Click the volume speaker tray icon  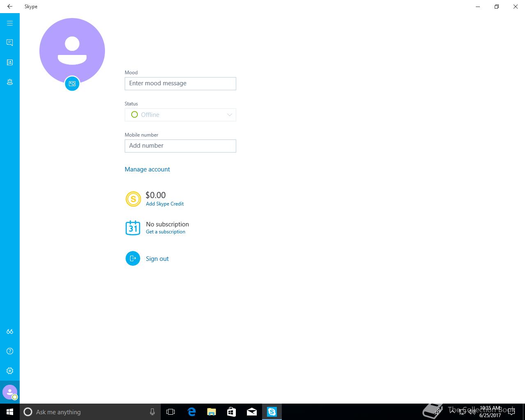[x=472, y=412]
